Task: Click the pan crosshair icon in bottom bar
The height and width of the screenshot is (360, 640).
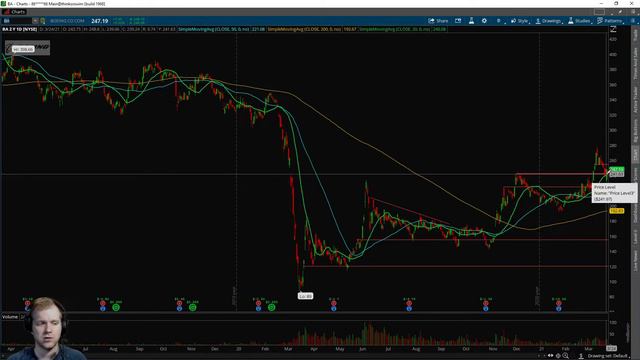Action: tap(558, 356)
